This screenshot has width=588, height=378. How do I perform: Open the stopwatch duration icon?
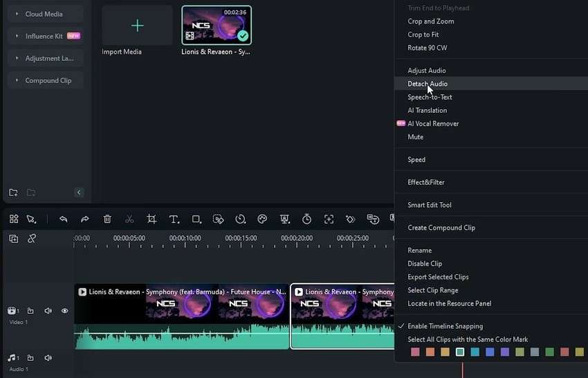(x=306, y=219)
